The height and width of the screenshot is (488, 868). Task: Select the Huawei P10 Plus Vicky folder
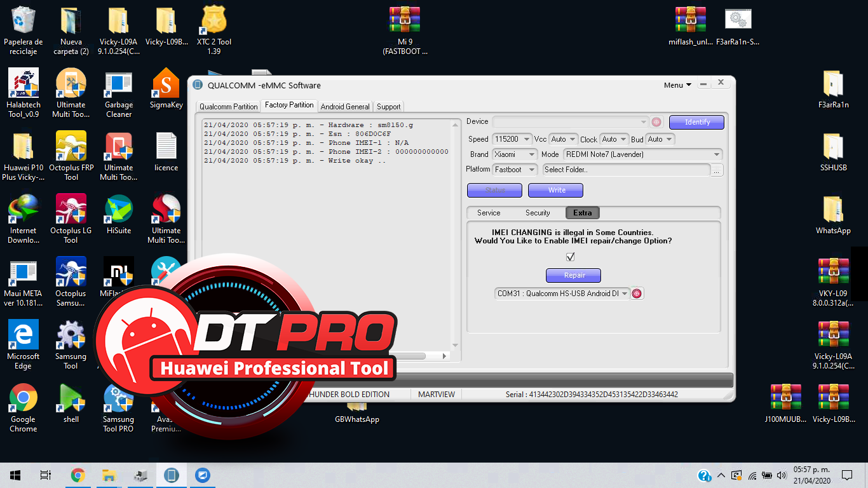(x=24, y=156)
